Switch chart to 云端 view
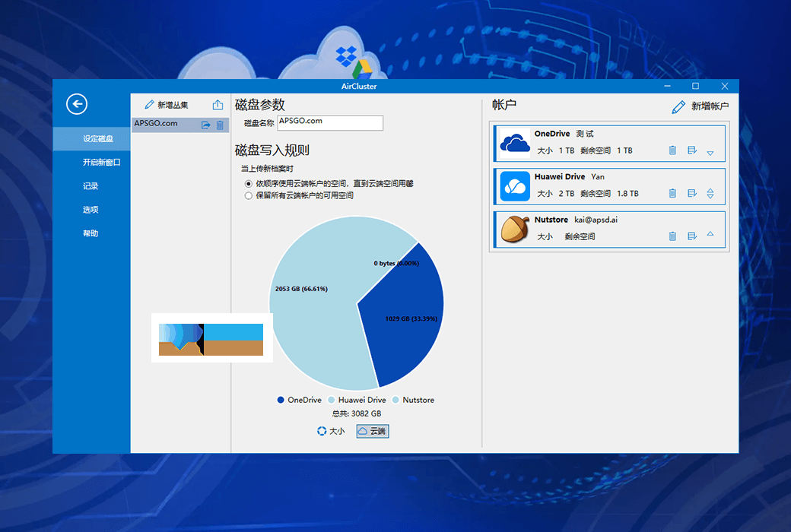Viewport: 791px width, 532px height. pos(373,431)
